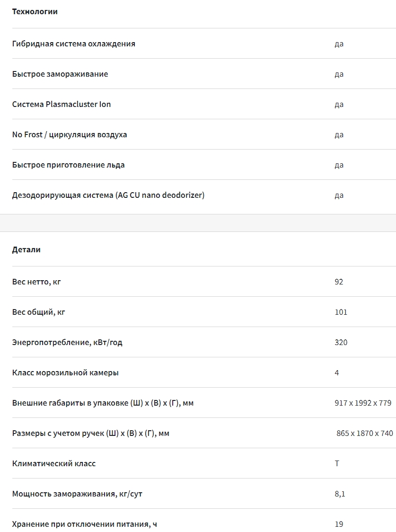Click the 'Климатический класс' label
Screen dimensions: 396x532
[x=53, y=463]
